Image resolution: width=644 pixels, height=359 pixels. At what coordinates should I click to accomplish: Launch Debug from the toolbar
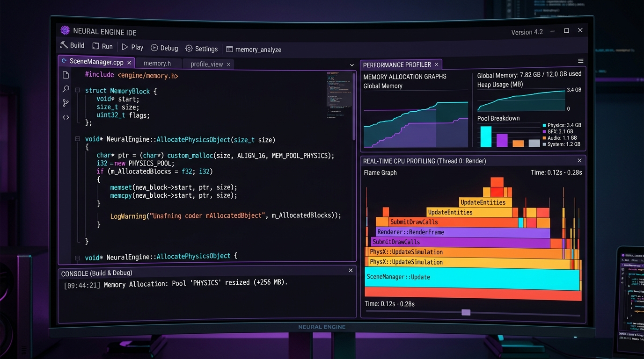click(164, 48)
